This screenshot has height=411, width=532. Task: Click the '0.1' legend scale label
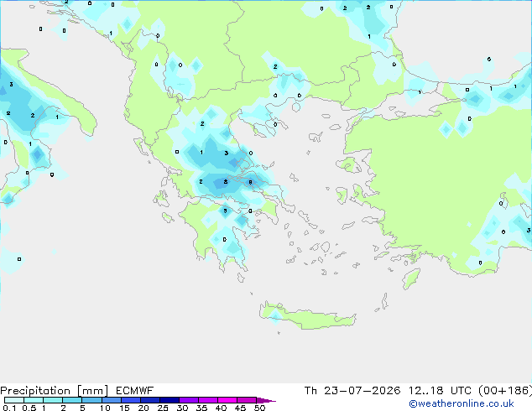(9, 408)
